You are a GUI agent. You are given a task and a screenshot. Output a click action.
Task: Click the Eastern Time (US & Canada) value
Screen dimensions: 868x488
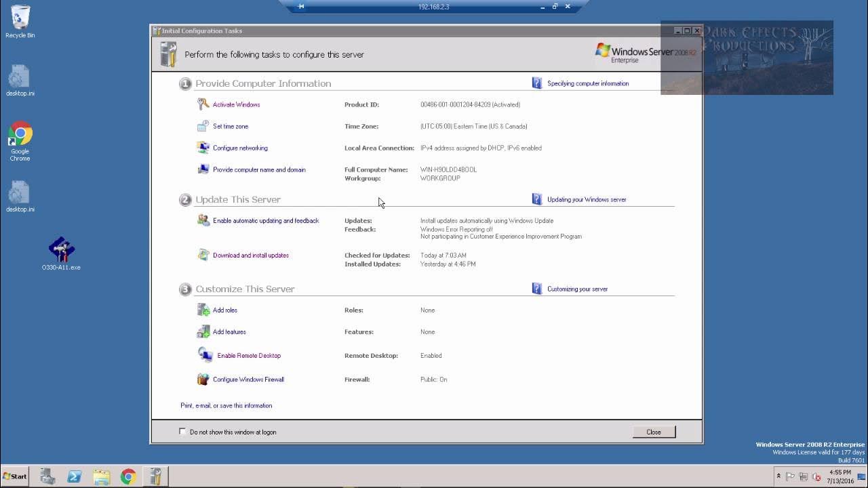[x=473, y=126]
